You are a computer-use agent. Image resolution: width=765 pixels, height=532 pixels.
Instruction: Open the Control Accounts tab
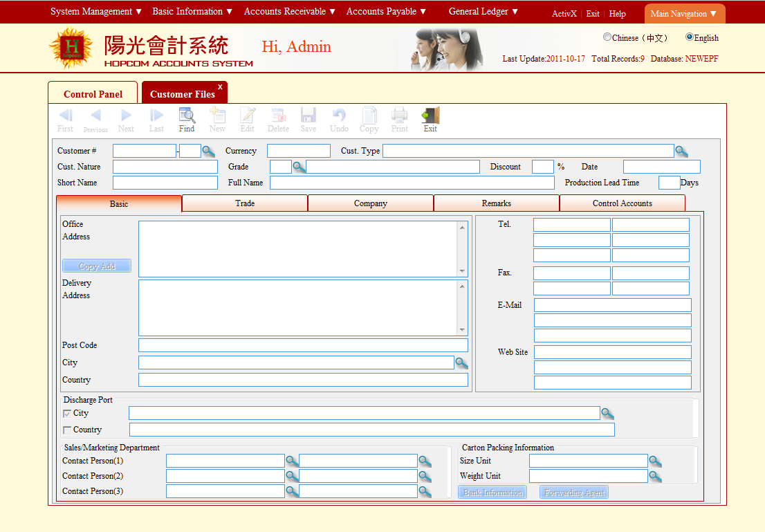(x=622, y=203)
